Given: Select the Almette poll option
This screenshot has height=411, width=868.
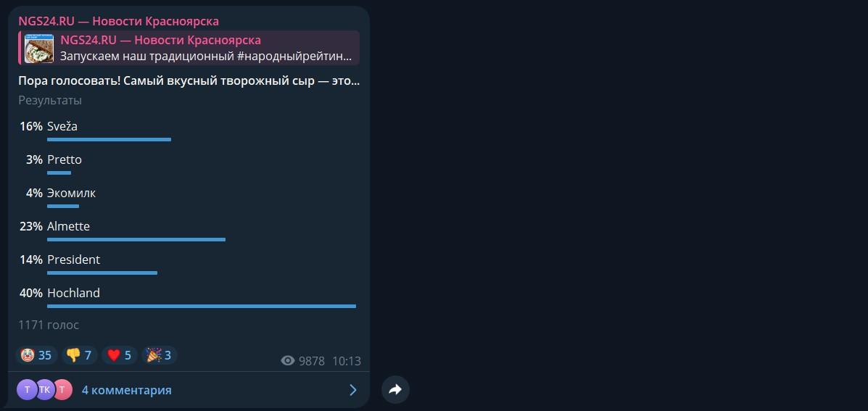Looking at the screenshot, I should (189, 231).
